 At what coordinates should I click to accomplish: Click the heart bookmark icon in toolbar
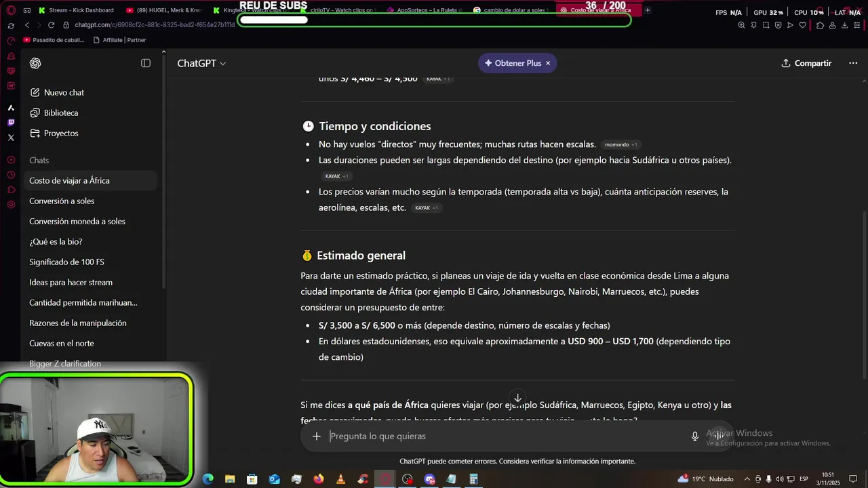803,25
